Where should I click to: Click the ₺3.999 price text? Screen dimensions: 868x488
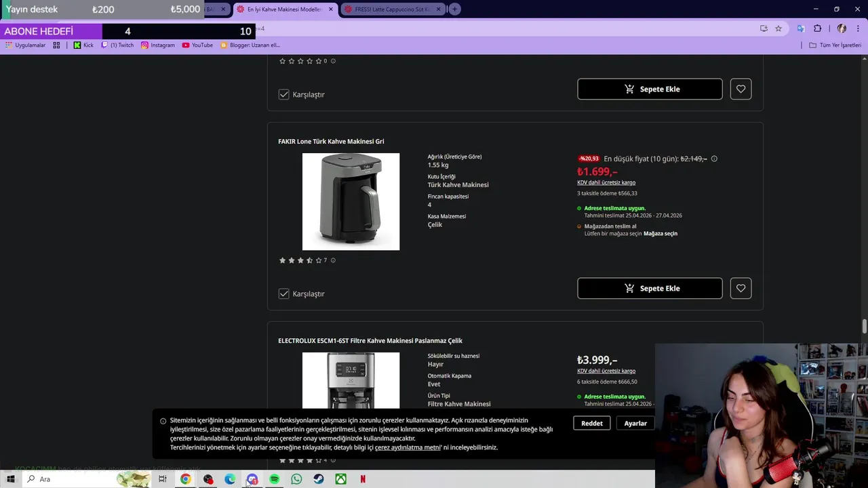(x=597, y=360)
